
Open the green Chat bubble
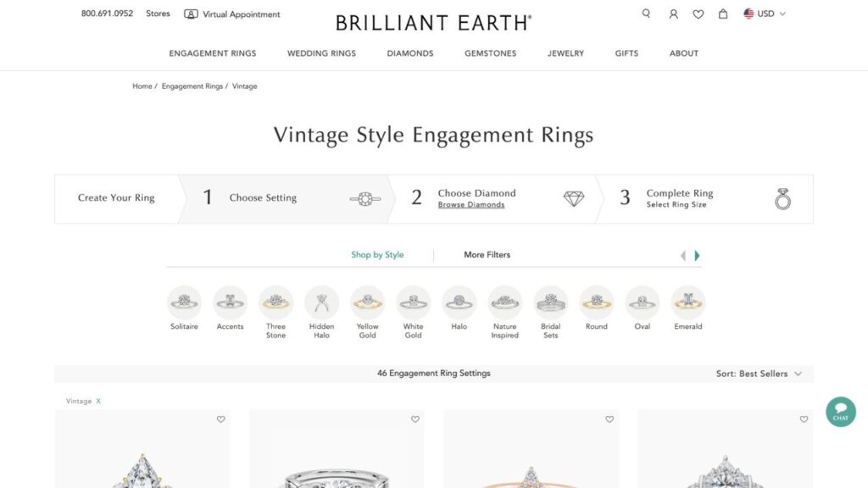[x=840, y=412]
